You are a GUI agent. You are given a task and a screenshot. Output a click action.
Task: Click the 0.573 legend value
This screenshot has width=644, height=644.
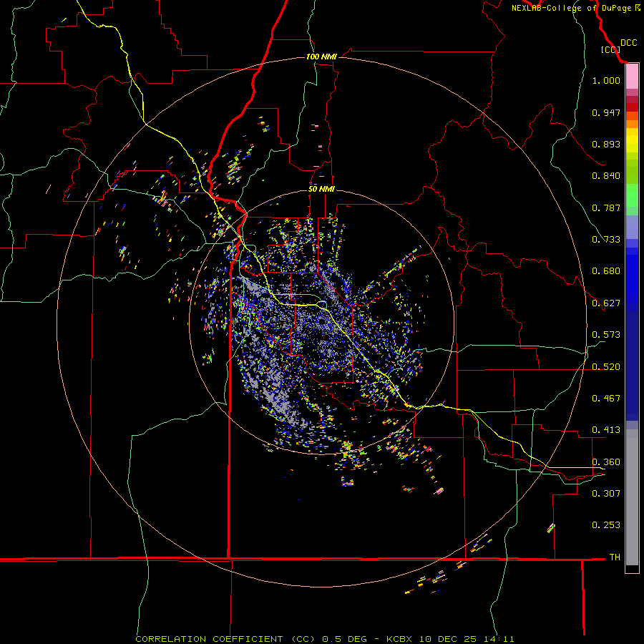[606, 335]
